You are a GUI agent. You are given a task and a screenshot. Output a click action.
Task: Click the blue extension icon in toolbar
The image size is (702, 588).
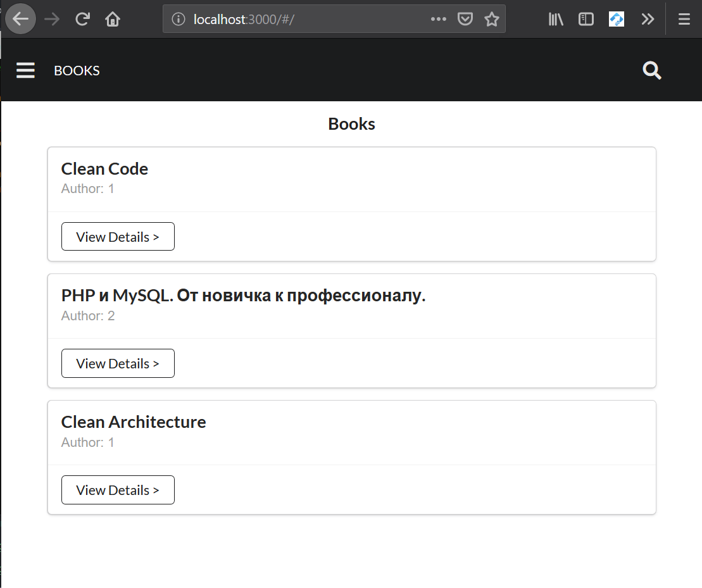tap(617, 19)
